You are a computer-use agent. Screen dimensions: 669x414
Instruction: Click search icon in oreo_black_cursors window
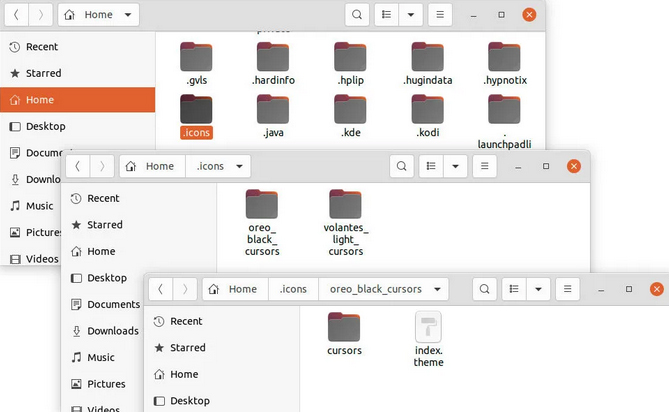[484, 289]
